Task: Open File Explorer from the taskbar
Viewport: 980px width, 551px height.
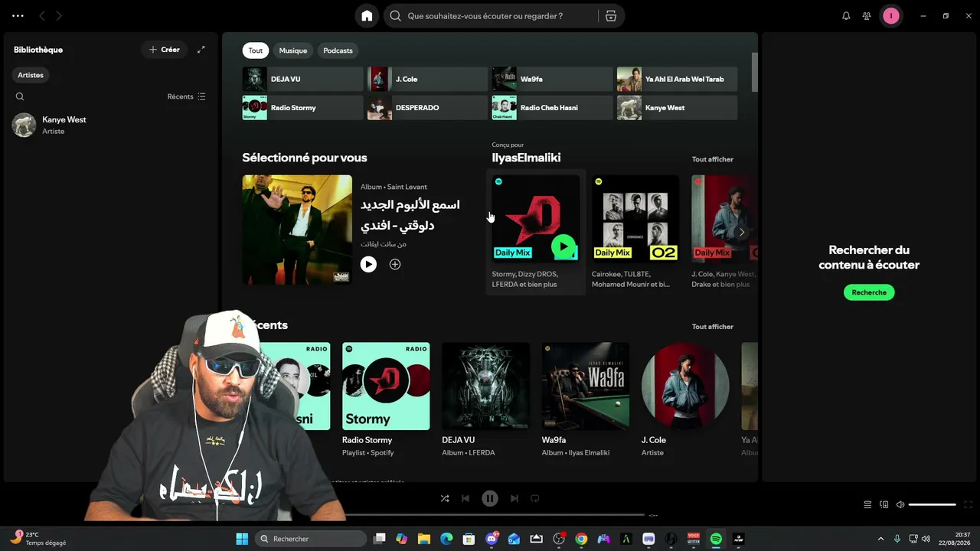Action: click(x=424, y=539)
